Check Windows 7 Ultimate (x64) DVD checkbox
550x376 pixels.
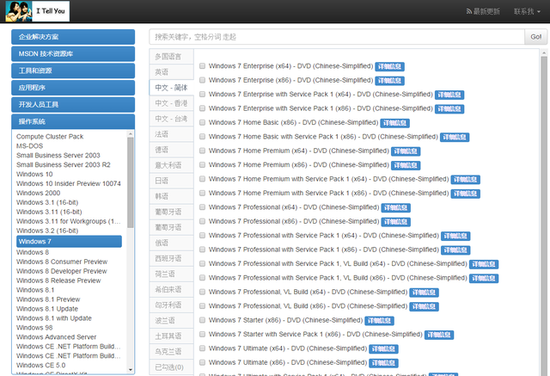coord(202,348)
